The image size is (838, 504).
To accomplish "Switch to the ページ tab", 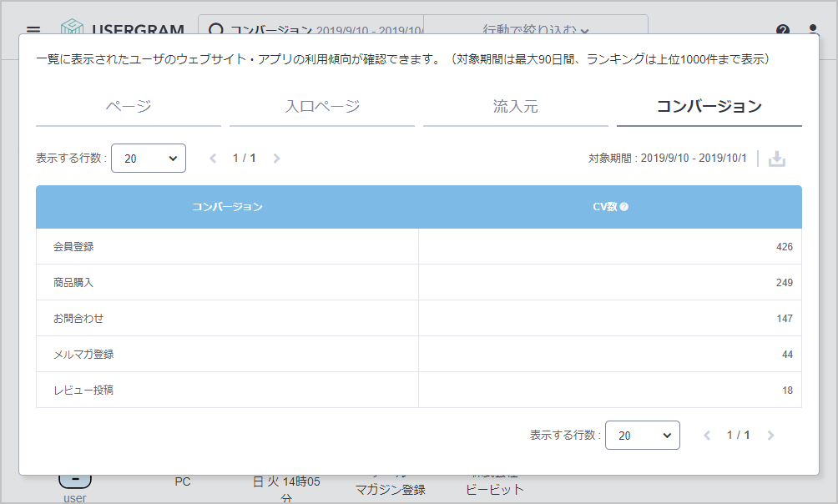I will [x=129, y=107].
